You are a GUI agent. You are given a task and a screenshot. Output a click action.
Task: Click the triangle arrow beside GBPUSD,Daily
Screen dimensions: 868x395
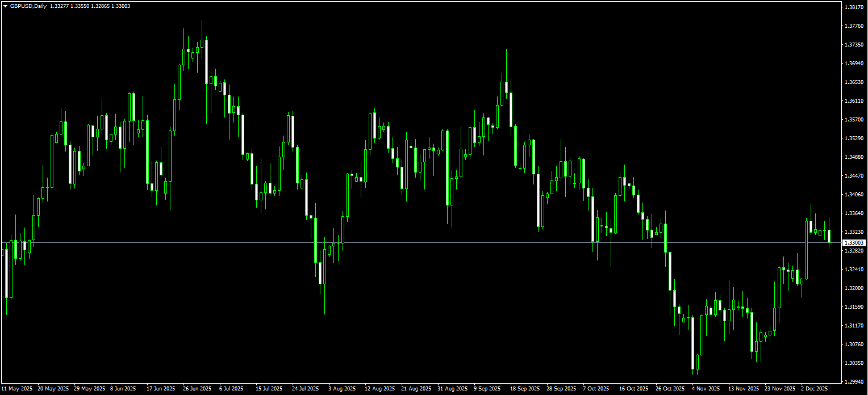coord(5,6)
